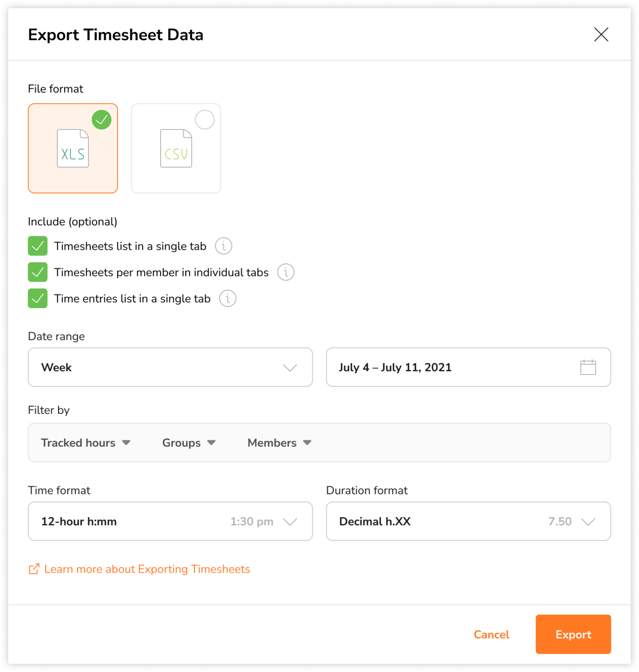The height and width of the screenshot is (672, 639).
Task: Uncheck Time entries list in a single tab
Action: tap(38, 298)
